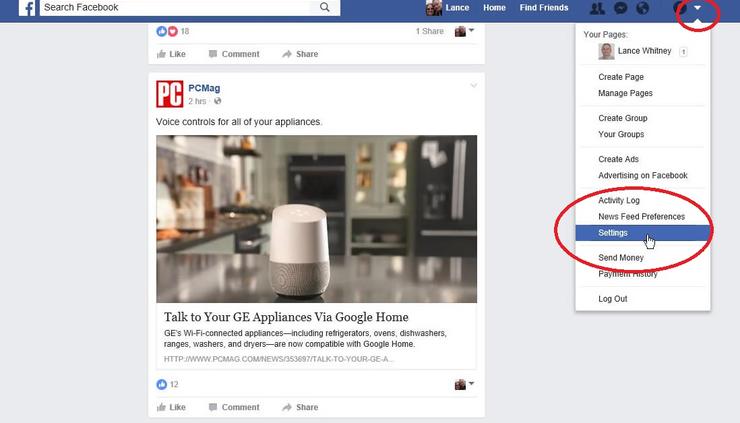The image size is (740, 423).
Task: Comment on the PCMag post
Action: [234, 407]
